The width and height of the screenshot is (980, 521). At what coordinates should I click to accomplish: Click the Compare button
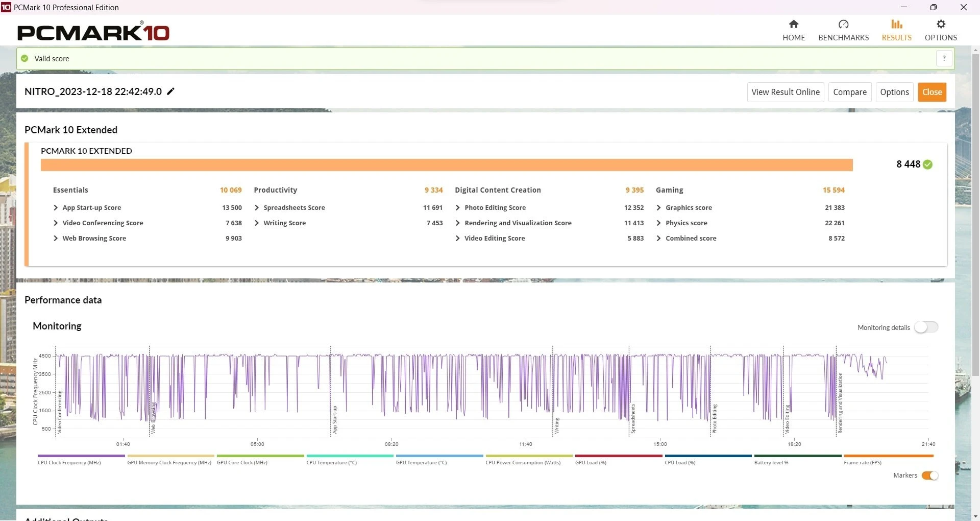(850, 92)
